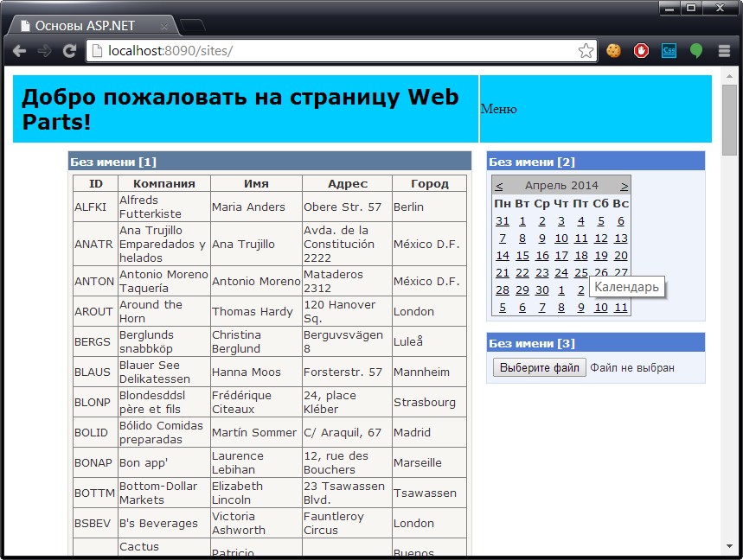Open the Chrome hamburger menu
This screenshot has height=560, width=743.
(x=724, y=51)
